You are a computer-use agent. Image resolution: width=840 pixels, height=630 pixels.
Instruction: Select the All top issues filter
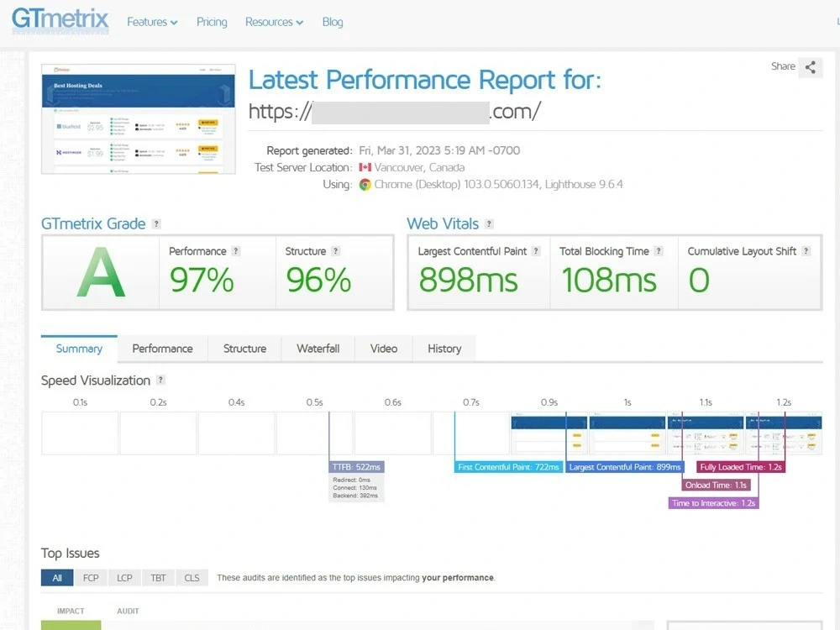(57, 578)
